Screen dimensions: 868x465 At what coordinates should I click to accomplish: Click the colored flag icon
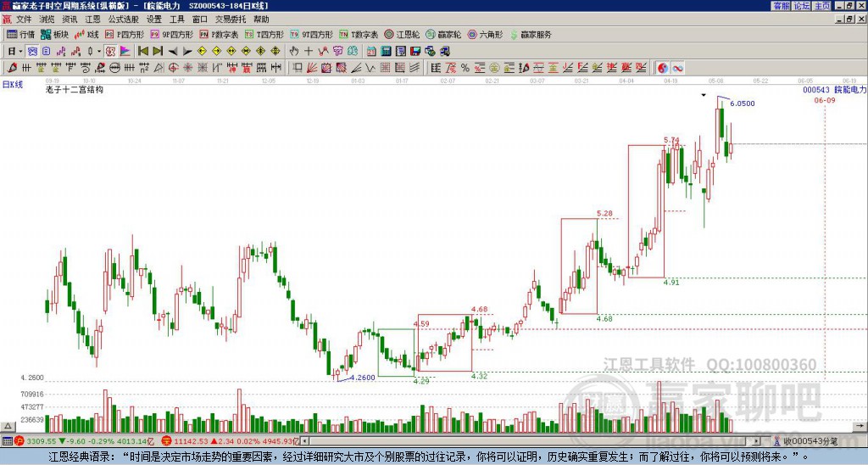[125, 52]
